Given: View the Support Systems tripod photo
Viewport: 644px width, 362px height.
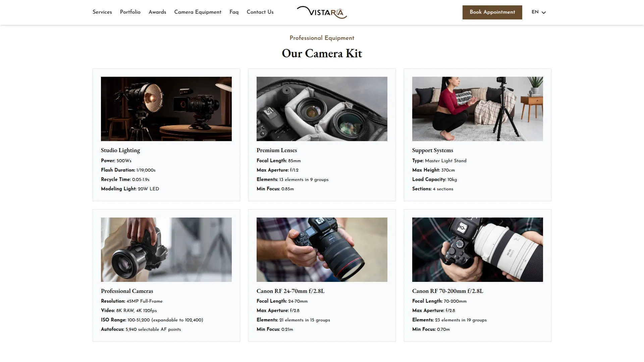Looking at the screenshot, I should [x=478, y=109].
